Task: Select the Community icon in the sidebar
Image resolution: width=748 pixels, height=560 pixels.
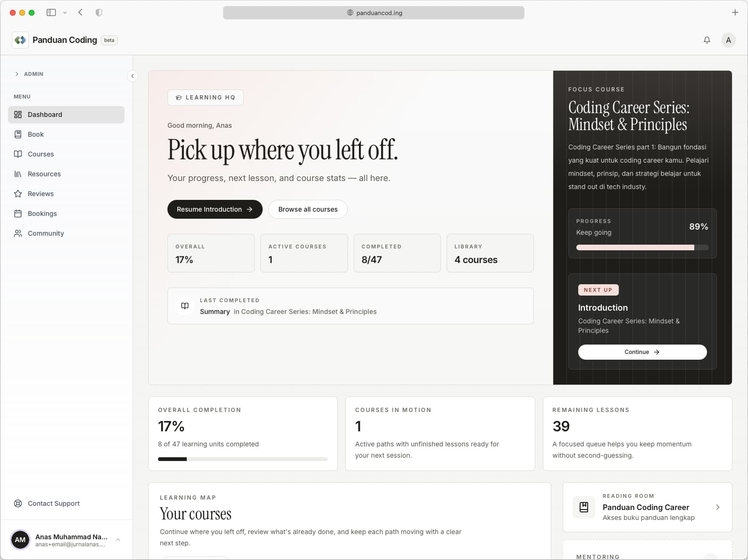Action: [x=18, y=233]
